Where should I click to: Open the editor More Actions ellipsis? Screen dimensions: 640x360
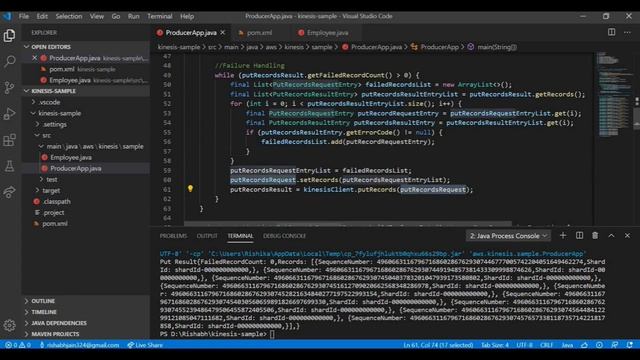coord(627,32)
